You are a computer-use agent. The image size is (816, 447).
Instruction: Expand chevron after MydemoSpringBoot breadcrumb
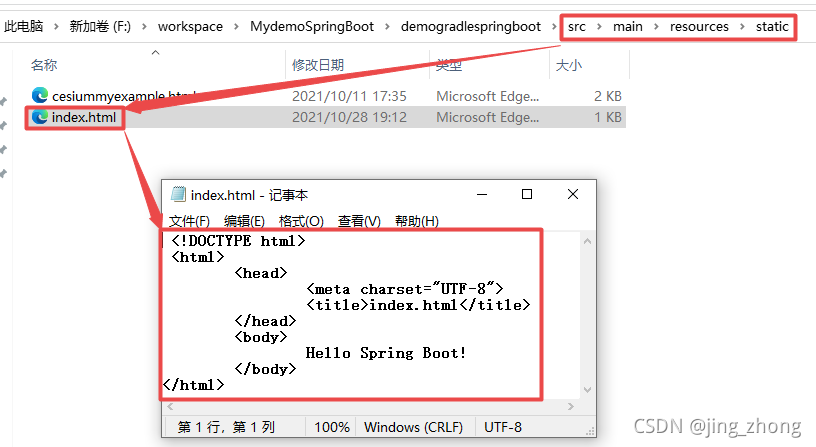pyautogui.click(x=387, y=27)
